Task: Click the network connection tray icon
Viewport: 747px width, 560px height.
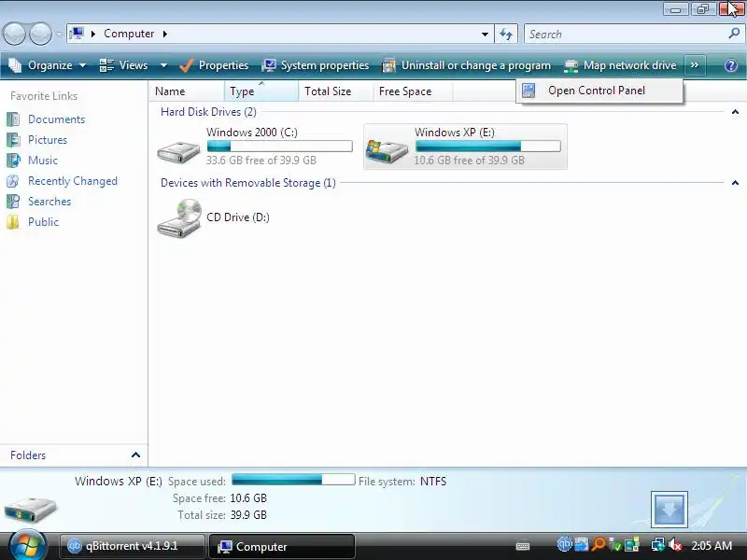Action: (658, 544)
